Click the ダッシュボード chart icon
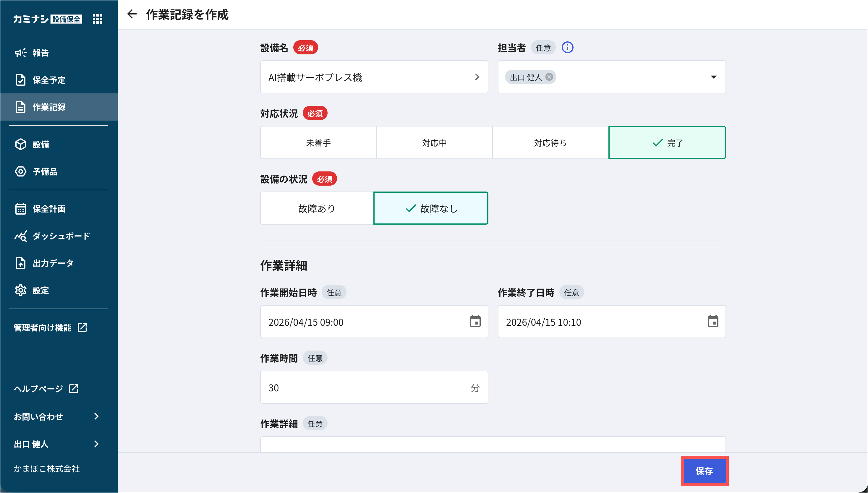The height and width of the screenshot is (493, 868). click(x=21, y=236)
